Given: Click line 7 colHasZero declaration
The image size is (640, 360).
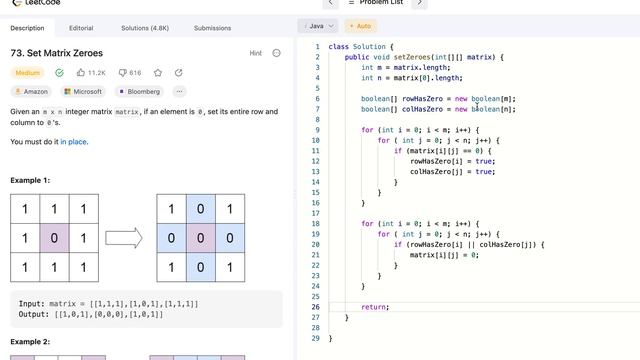Looking at the screenshot, I should [438, 109].
